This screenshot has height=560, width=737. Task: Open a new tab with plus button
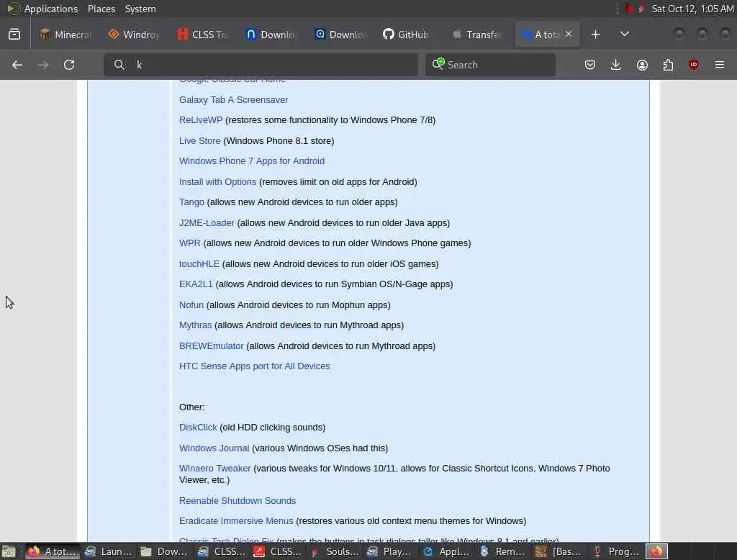tap(595, 35)
